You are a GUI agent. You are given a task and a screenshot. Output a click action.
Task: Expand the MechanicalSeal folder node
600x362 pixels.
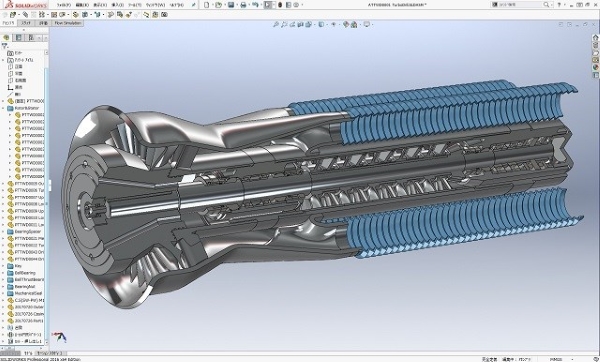coord(3,293)
